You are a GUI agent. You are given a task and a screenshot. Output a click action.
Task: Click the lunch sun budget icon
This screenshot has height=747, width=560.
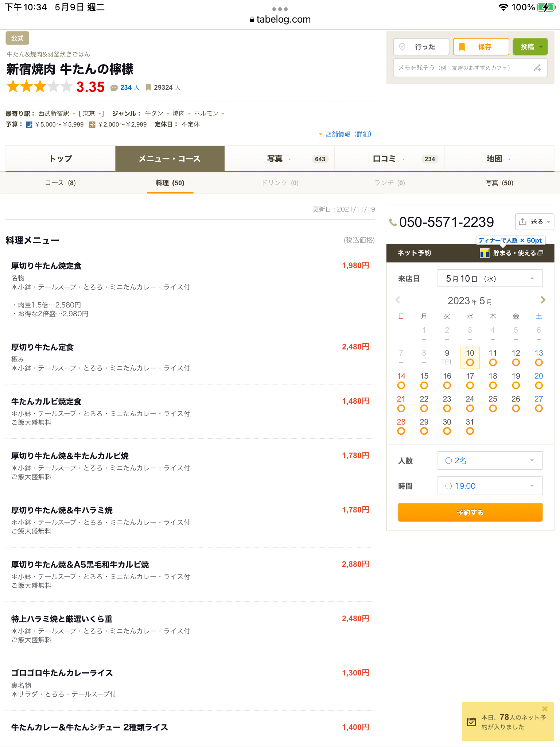[92, 125]
